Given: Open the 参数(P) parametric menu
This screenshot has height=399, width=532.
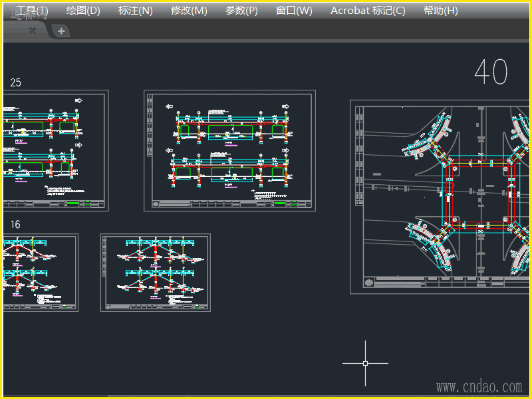Looking at the screenshot, I should tap(241, 11).
